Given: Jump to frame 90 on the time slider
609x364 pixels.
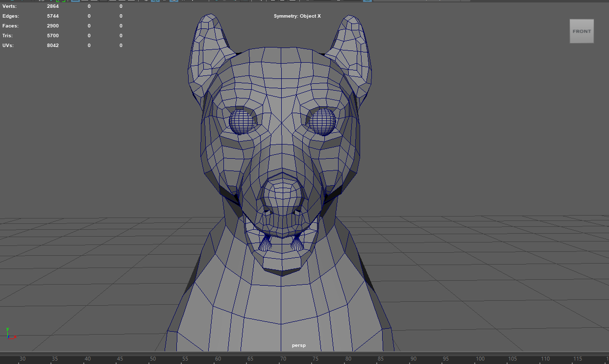Looking at the screenshot, I should tap(414, 359).
